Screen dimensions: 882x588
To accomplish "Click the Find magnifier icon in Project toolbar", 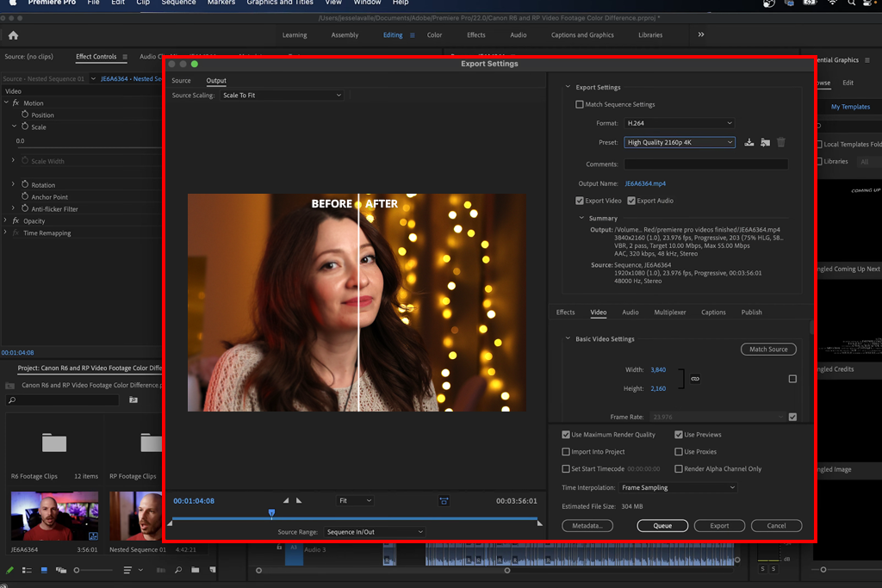I will [x=178, y=570].
